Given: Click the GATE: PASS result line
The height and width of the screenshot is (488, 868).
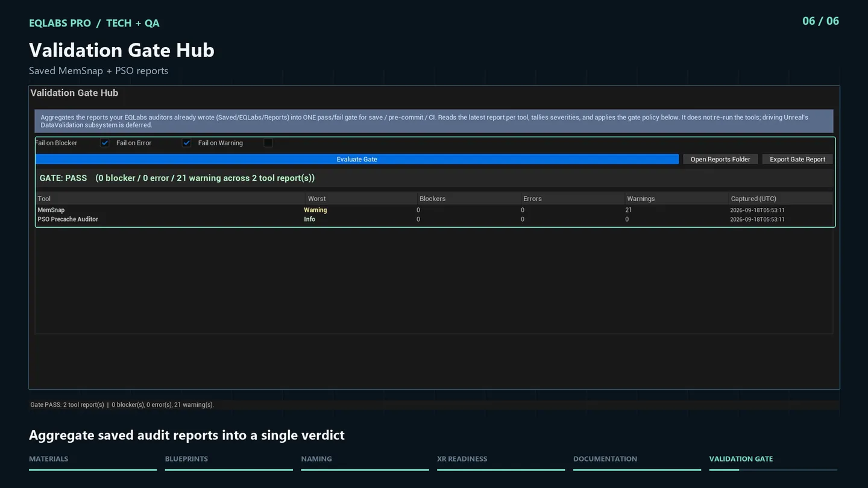Looking at the screenshot, I should pyautogui.click(x=177, y=178).
